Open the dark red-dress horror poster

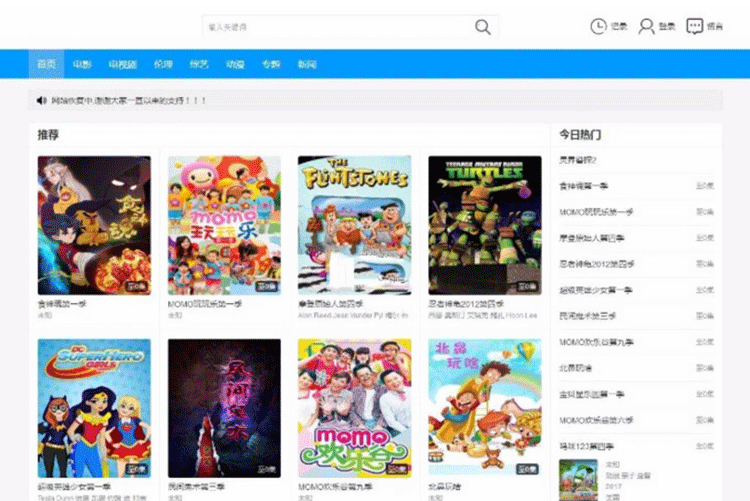pyautogui.click(x=224, y=408)
